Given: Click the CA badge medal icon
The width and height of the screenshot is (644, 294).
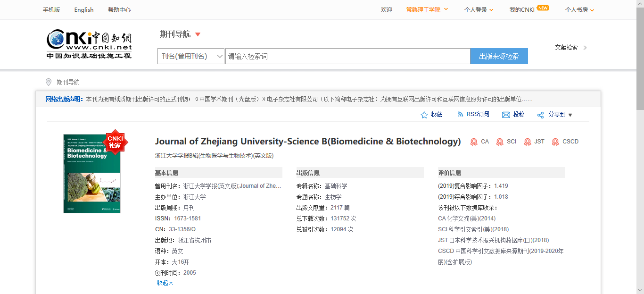Looking at the screenshot, I should (474, 142).
